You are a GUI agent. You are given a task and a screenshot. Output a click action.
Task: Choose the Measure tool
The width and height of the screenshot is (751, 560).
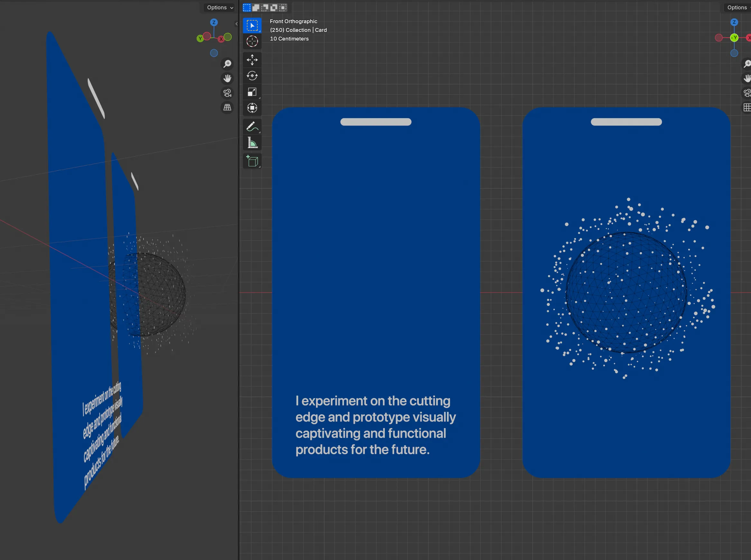[x=252, y=142]
